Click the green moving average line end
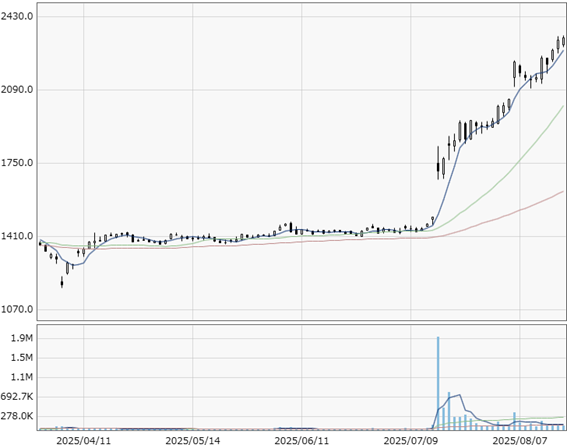 563,107
